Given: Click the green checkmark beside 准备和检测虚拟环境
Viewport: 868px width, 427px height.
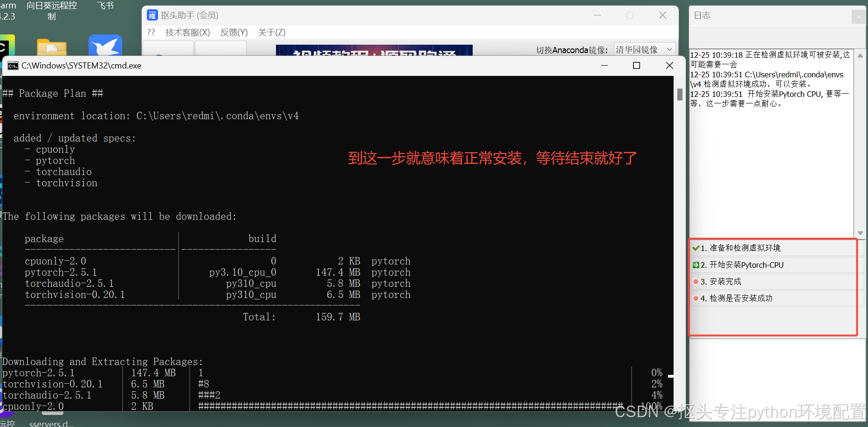Looking at the screenshot, I should (x=696, y=248).
